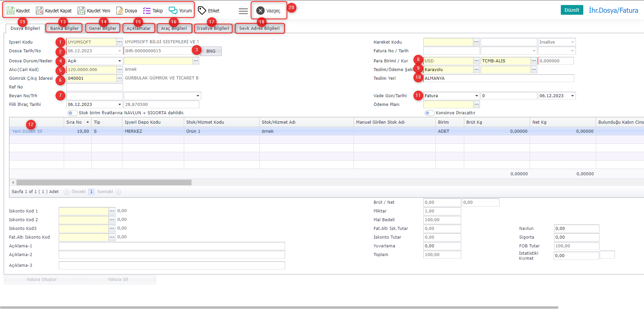Open İskonto Kod3 lookup ellipsis
The image size is (644, 309).
tap(112, 228)
